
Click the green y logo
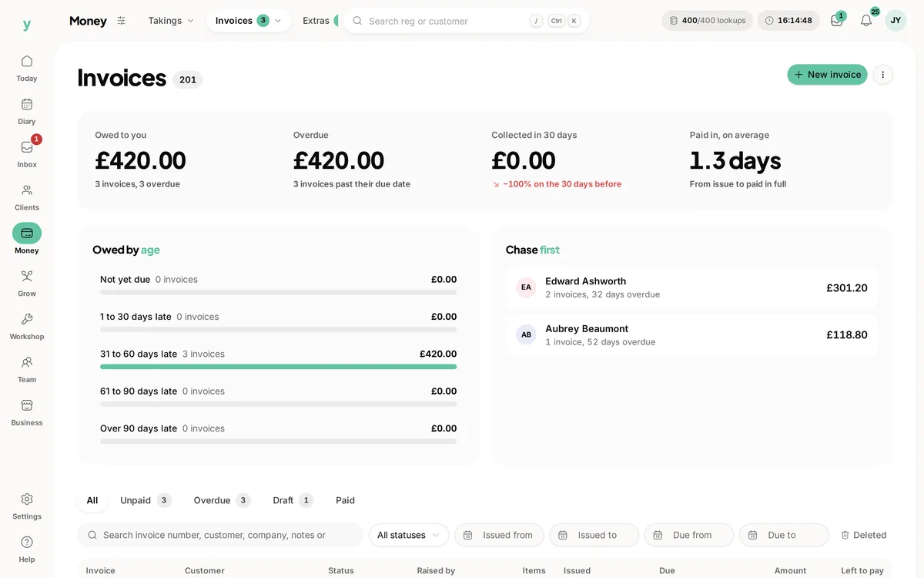(x=27, y=25)
